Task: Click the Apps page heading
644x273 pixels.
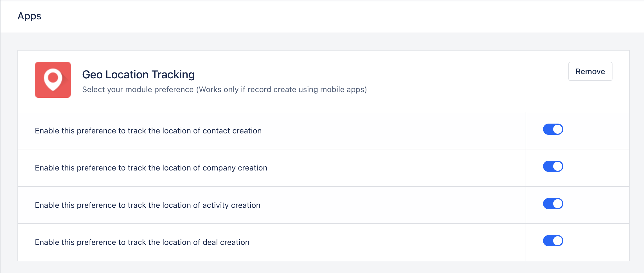Action: coord(30,16)
